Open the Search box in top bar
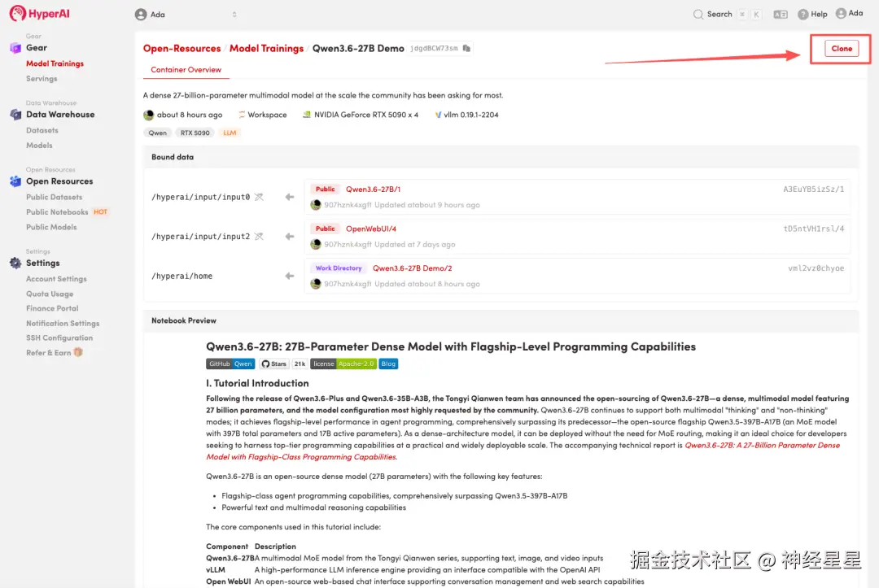The height and width of the screenshot is (588, 879). pyautogui.click(x=727, y=14)
